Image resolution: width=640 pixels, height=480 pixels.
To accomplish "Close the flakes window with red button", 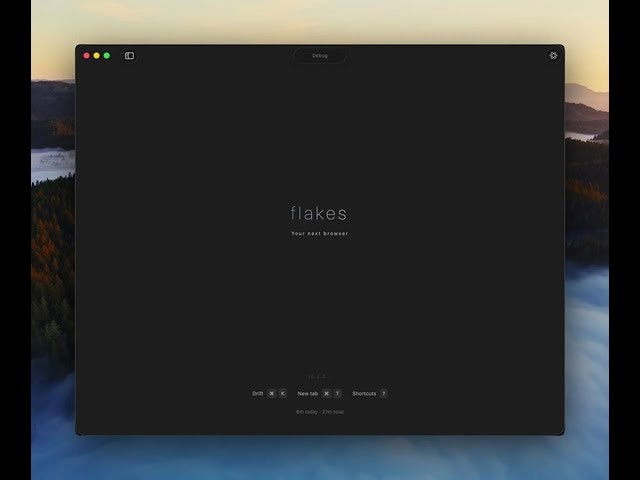I will pyautogui.click(x=87, y=56).
